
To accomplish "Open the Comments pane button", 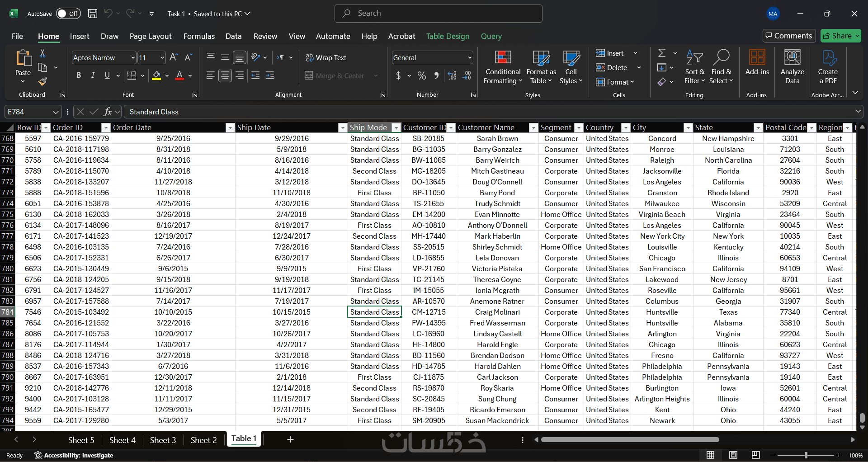I will coord(789,36).
